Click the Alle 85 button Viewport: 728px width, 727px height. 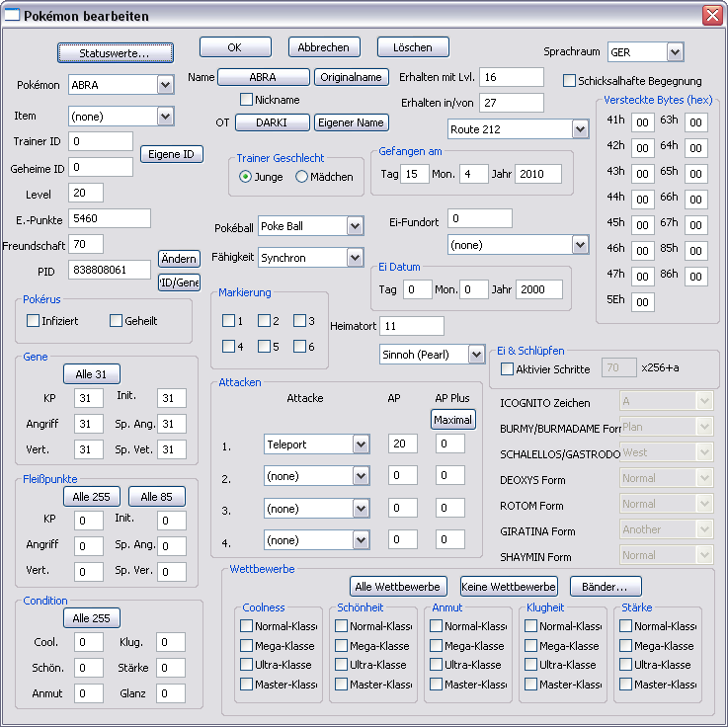coord(156,497)
